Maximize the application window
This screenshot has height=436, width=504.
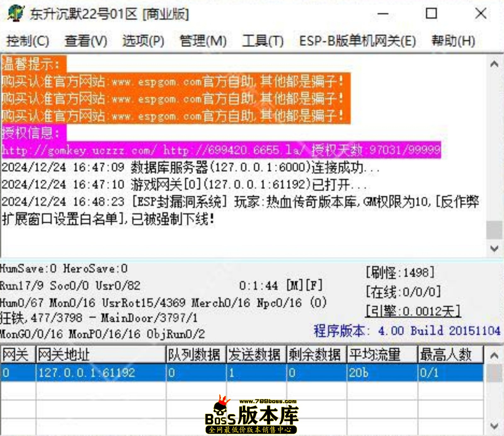click(x=431, y=14)
